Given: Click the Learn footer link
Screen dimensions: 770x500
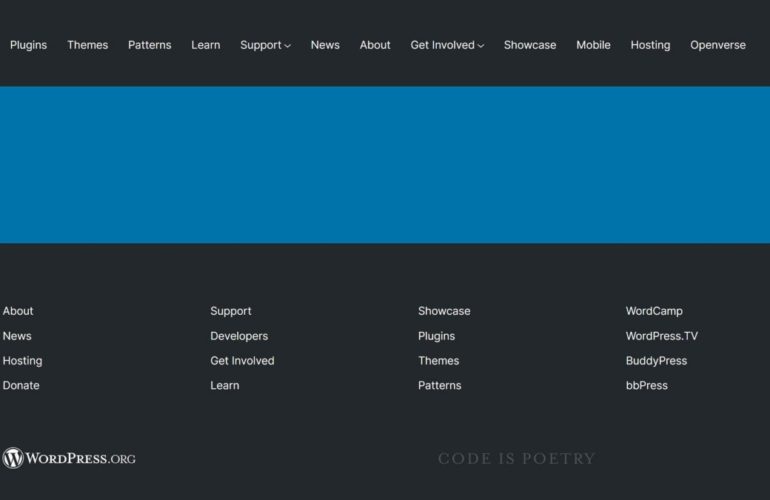Looking at the screenshot, I should click(x=225, y=386).
